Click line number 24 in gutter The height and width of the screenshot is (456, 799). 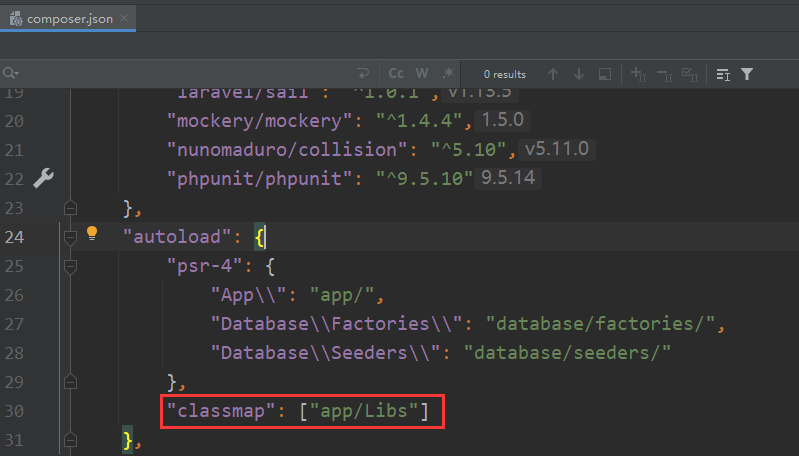pos(14,237)
